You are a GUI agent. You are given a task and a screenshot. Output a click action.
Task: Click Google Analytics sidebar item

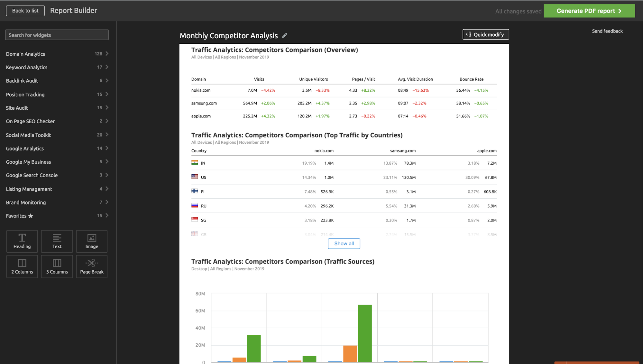pos(24,148)
